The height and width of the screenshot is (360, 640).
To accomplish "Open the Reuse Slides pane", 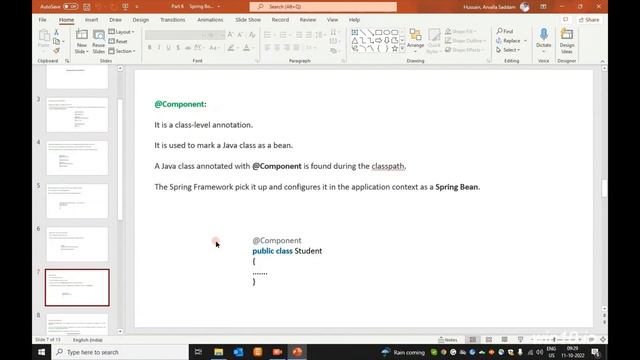I will (x=98, y=42).
